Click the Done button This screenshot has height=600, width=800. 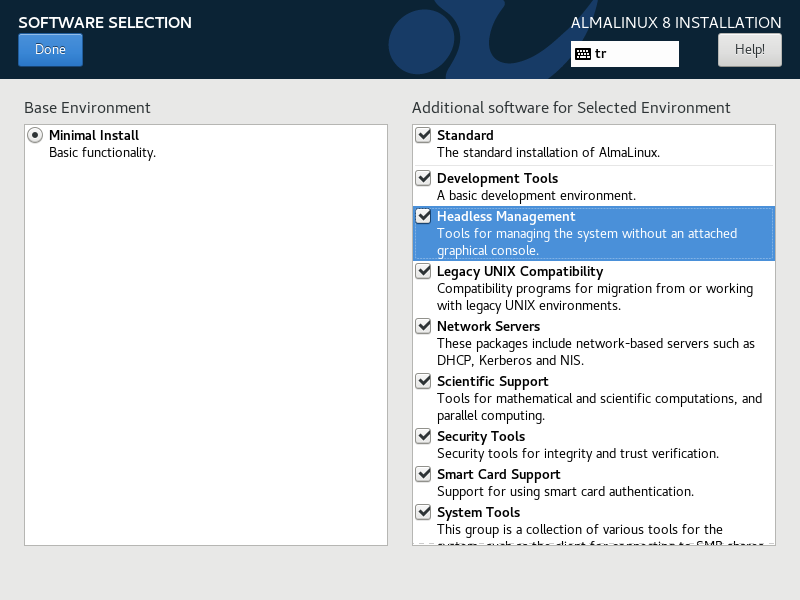(50, 49)
